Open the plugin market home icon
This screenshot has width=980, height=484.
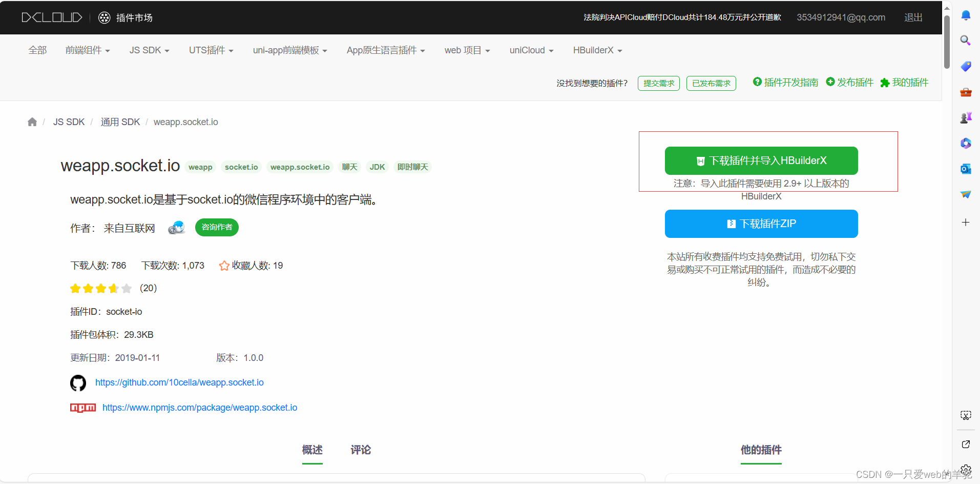pyautogui.click(x=104, y=18)
